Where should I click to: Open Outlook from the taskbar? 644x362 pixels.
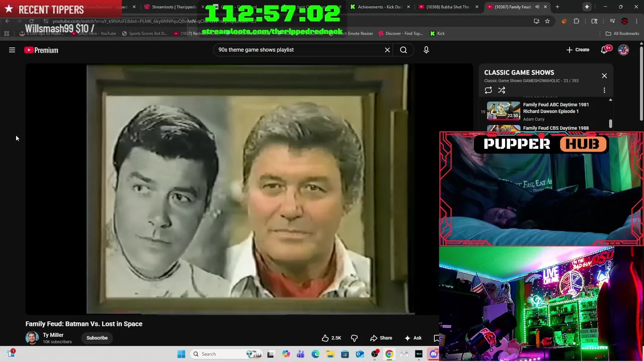[360, 354]
